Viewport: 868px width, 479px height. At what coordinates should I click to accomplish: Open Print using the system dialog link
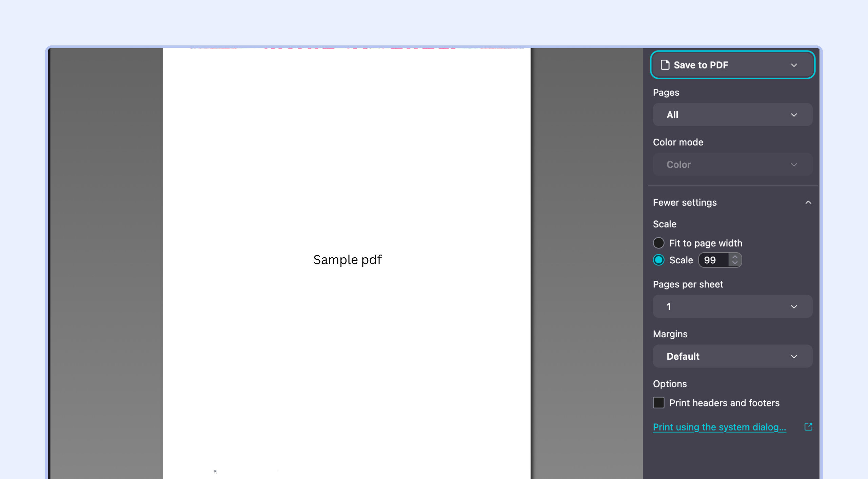coord(719,427)
